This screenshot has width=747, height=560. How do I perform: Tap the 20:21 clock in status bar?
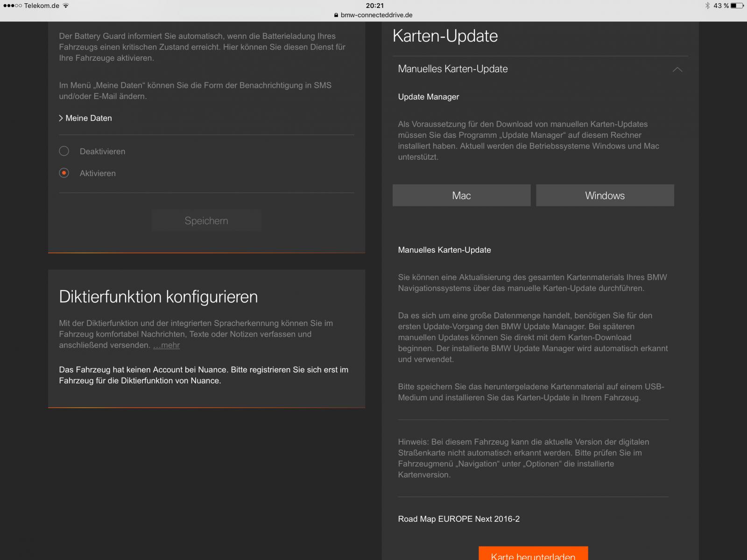(x=374, y=6)
